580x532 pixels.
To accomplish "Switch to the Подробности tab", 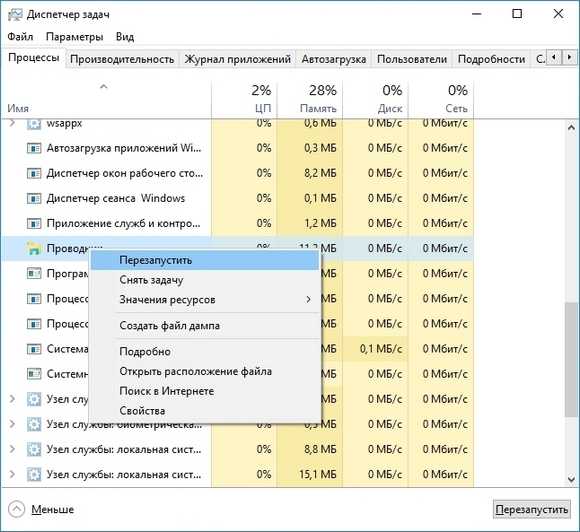I will click(492, 59).
